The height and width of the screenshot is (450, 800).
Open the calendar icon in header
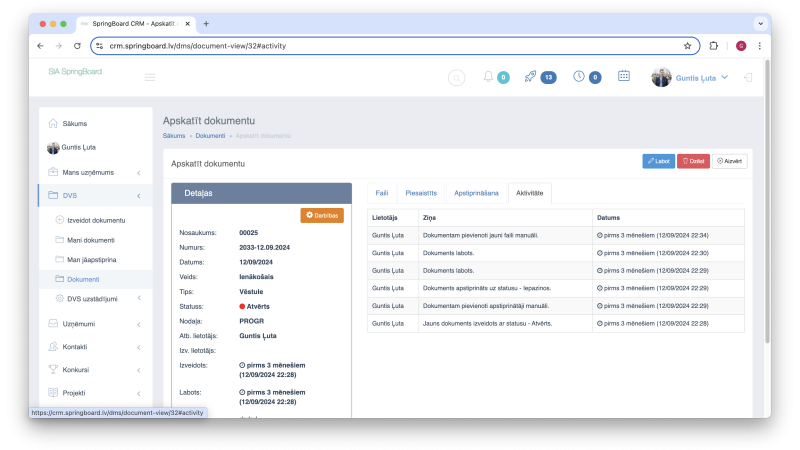[x=623, y=76]
